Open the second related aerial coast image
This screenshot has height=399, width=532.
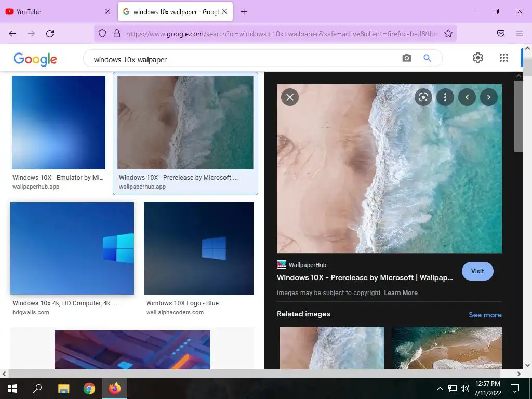446,348
